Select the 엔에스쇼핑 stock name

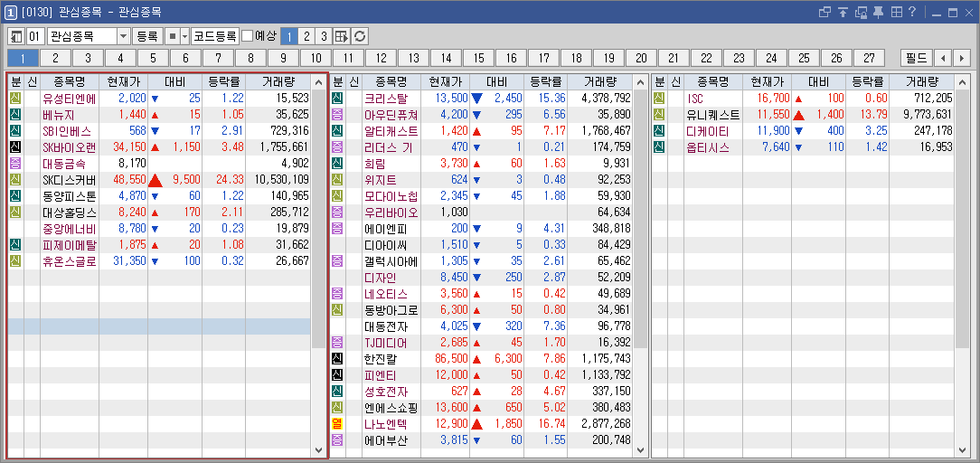pos(391,408)
